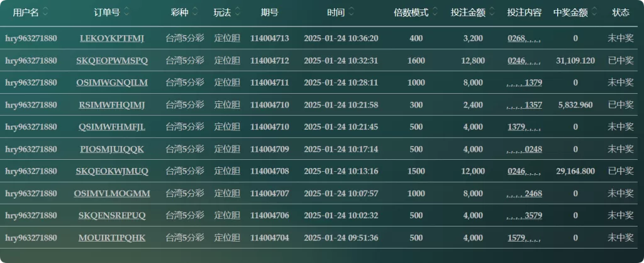Viewport: 644px width, 263px height.
Task: Sort by the 用户名 column sort icon
Action: click(x=45, y=13)
